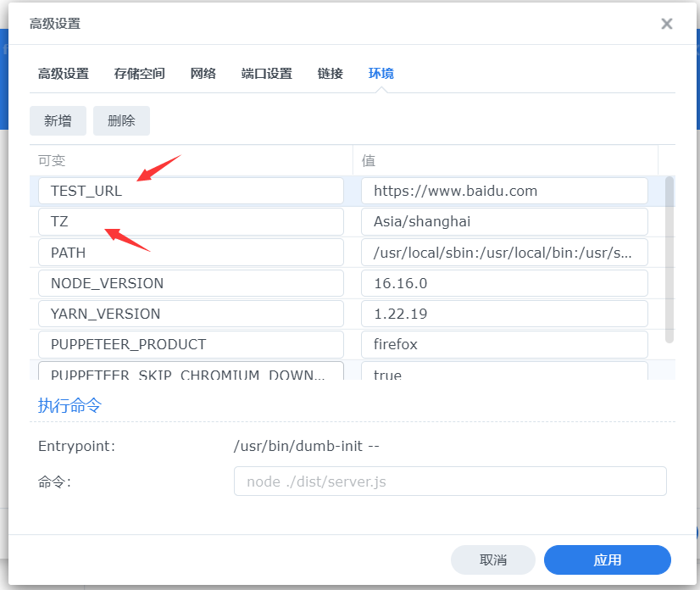
Task: Select the 网络 tab
Action: pyautogui.click(x=203, y=74)
